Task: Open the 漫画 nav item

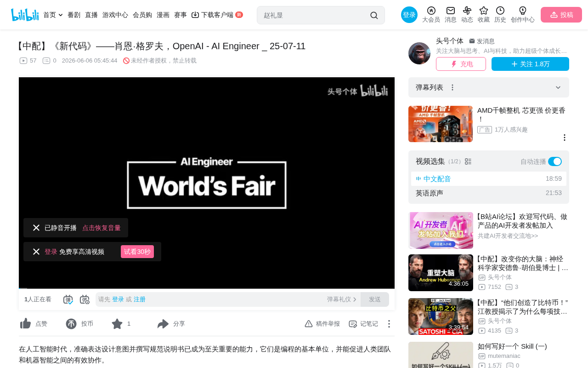Action: (163, 15)
